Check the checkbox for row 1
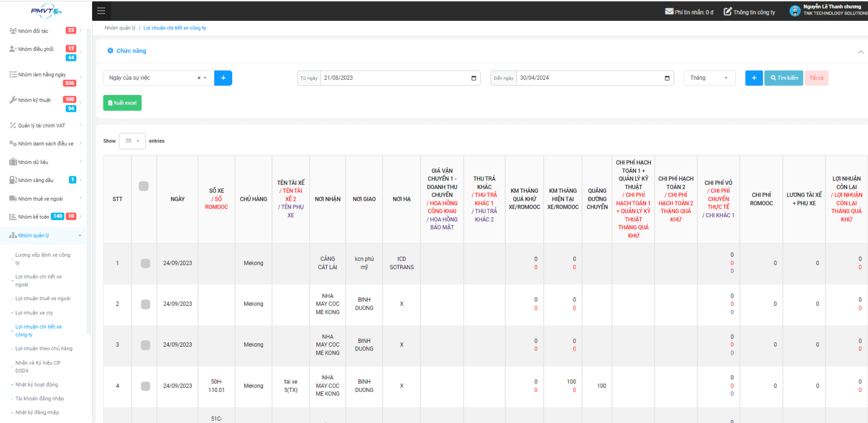The width and height of the screenshot is (868, 423). click(145, 263)
